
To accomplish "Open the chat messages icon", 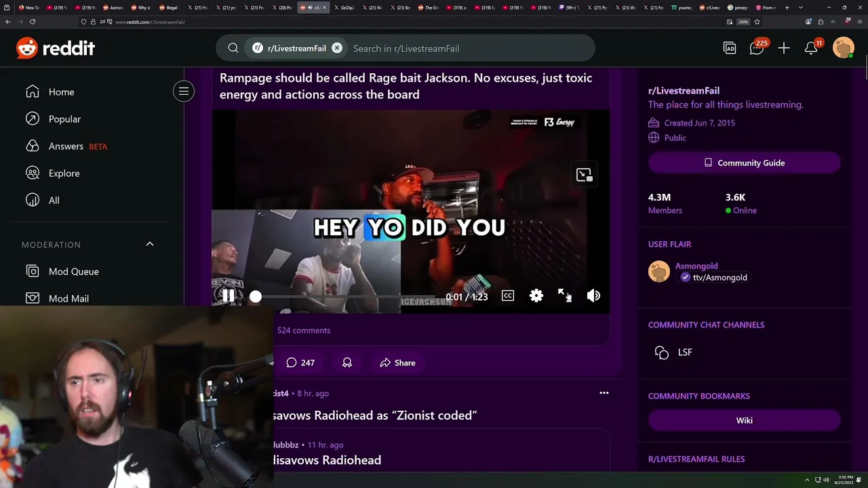I will [x=757, y=48].
